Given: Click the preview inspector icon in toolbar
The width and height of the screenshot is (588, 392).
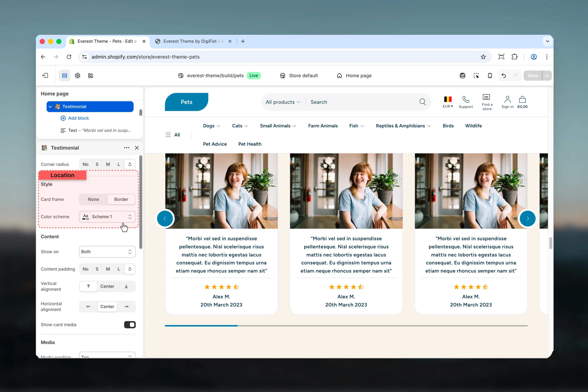Looking at the screenshot, I should (476, 75).
